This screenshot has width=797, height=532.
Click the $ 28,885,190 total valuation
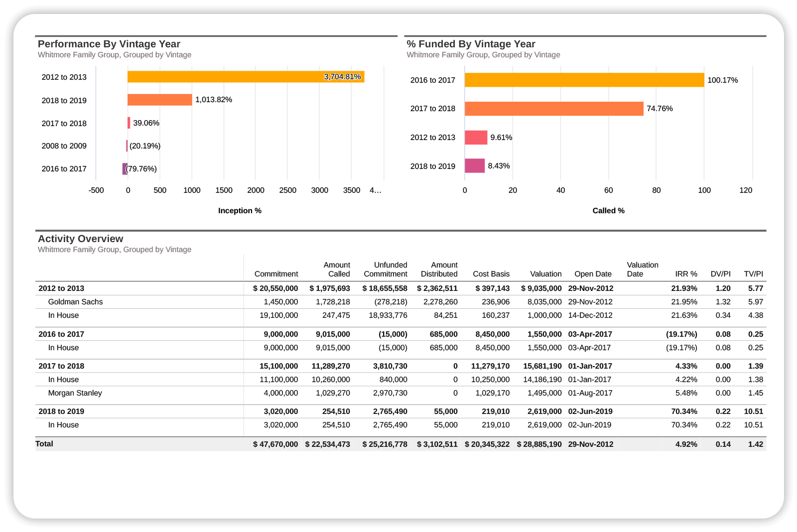[539, 444]
